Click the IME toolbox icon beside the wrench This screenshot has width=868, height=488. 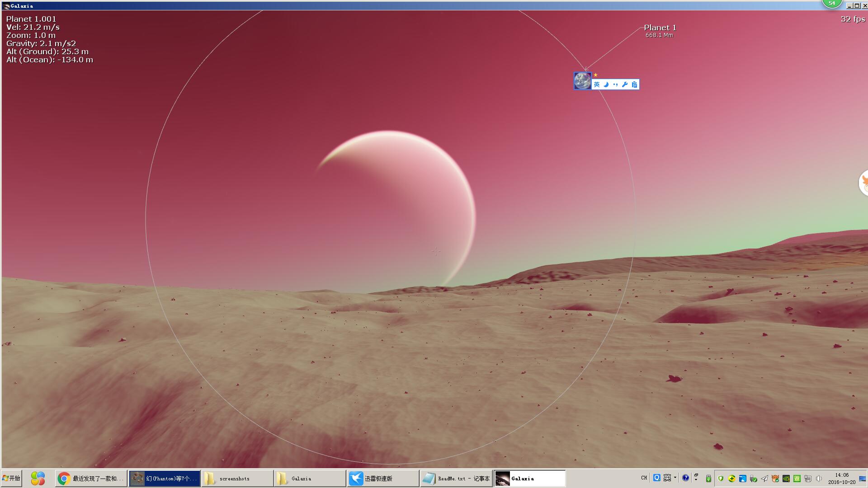[634, 84]
